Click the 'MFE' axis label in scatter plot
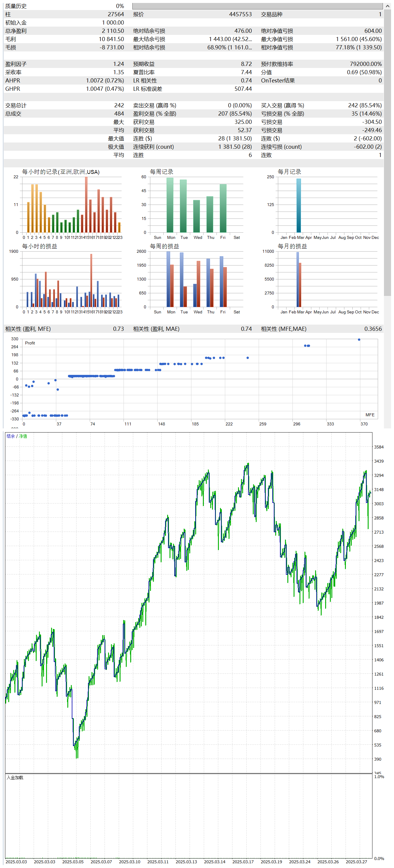Image resolution: width=394 pixels, height=868 pixels. tap(370, 415)
